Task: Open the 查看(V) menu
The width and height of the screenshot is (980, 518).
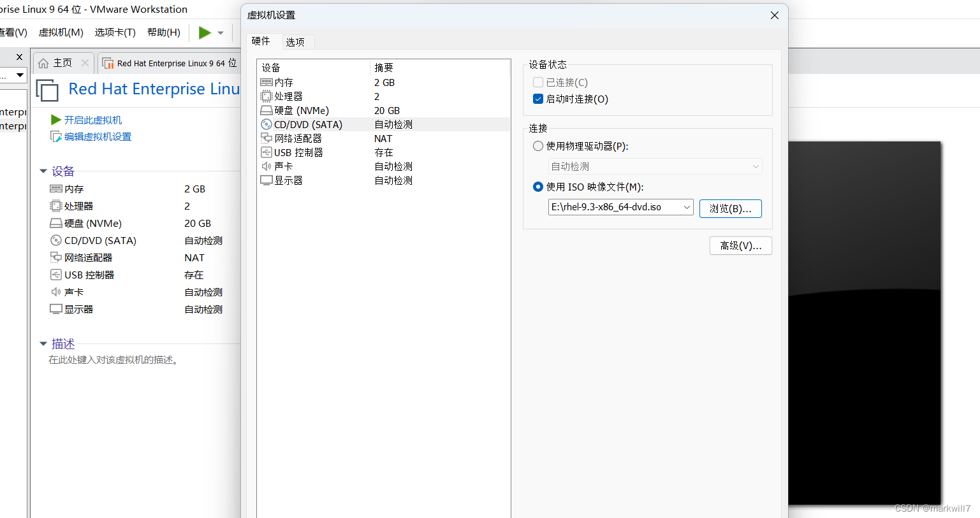Action: [x=13, y=32]
